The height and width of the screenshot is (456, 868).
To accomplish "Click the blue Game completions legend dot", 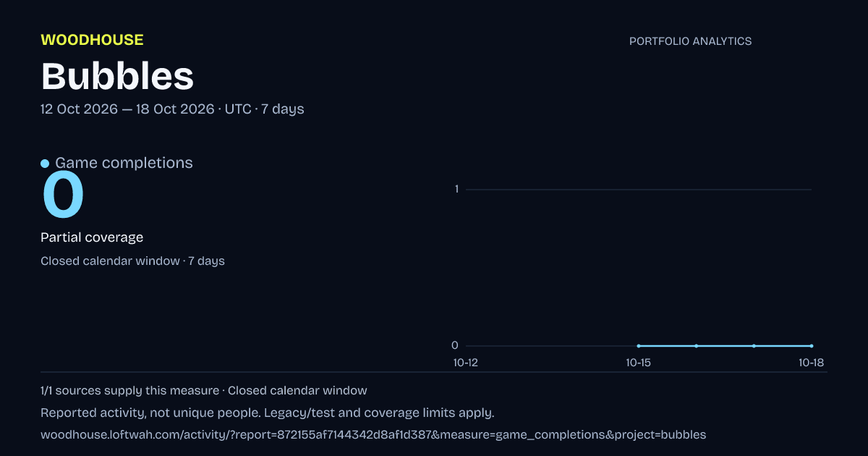I will [45, 164].
